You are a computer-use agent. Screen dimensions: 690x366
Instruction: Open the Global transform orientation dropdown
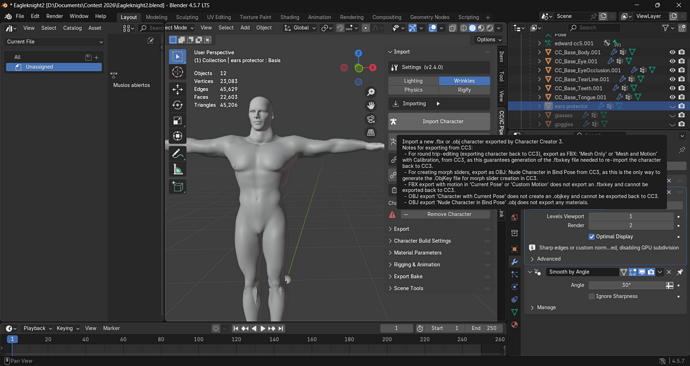(300, 28)
